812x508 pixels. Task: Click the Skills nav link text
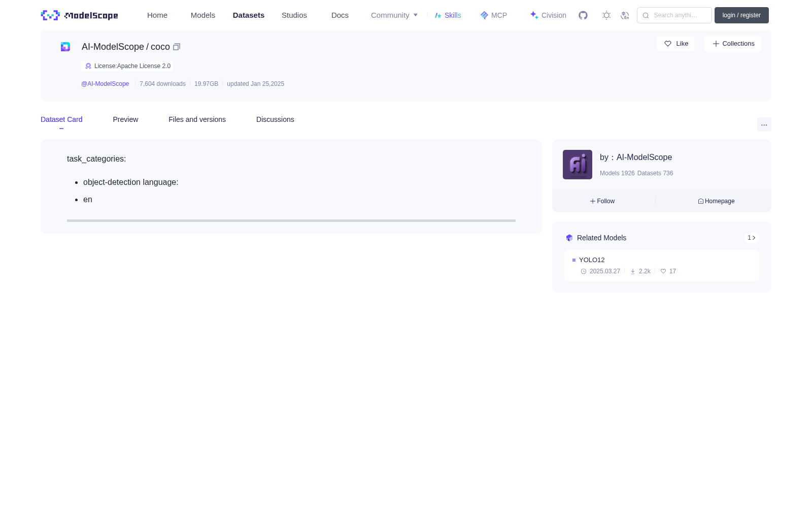pos(453,15)
